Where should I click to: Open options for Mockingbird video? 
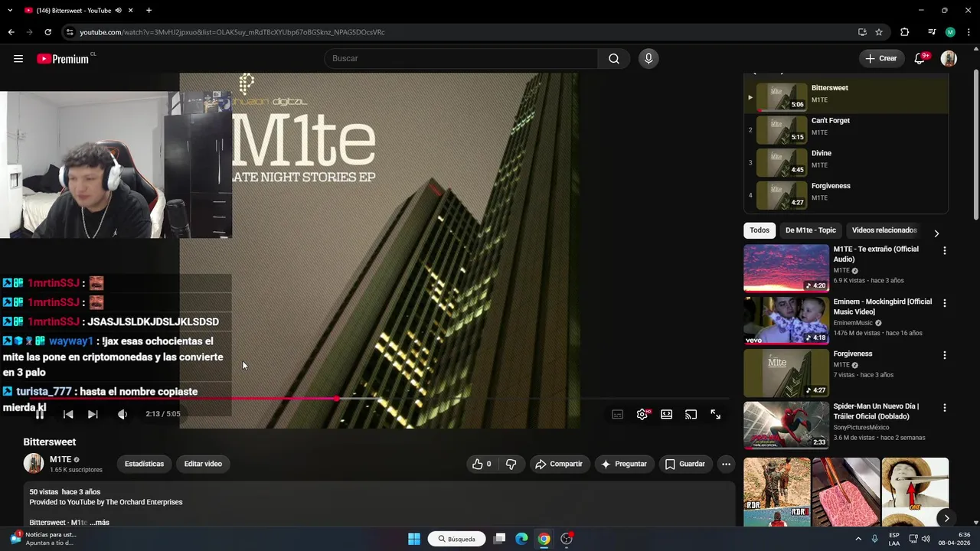(x=944, y=303)
